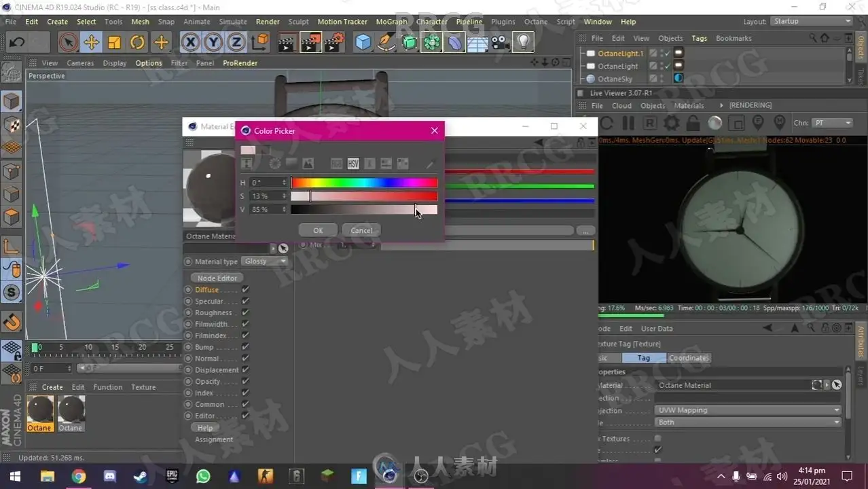868x489 pixels.
Task: Toggle the X axis lock
Action: pos(191,43)
